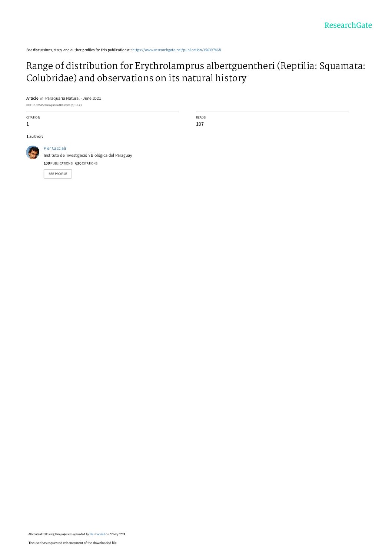Click the SEE PROFILE button
The height and width of the screenshot is (554, 392).
pos(58,174)
